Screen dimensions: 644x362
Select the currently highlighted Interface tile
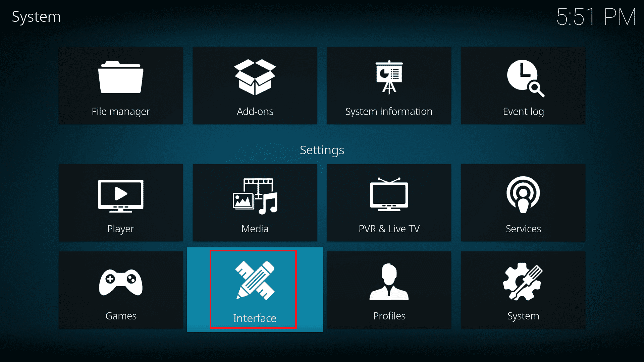coord(255,290)
